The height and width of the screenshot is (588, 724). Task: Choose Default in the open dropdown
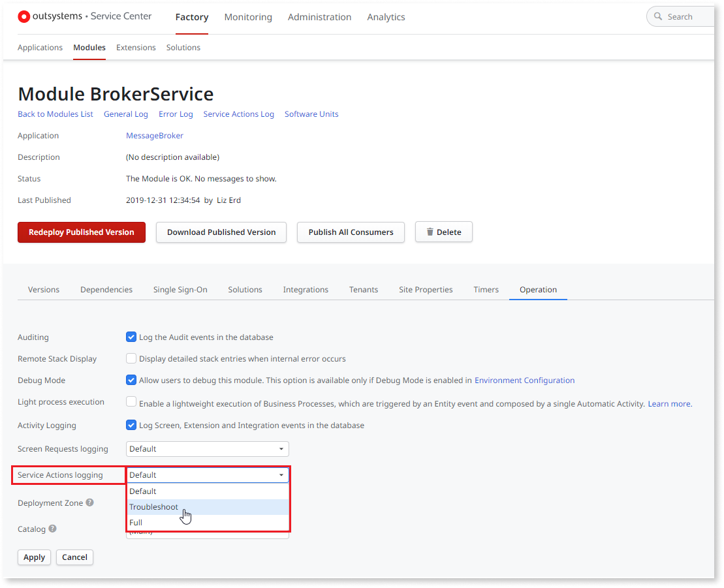(x=142, y=491)
